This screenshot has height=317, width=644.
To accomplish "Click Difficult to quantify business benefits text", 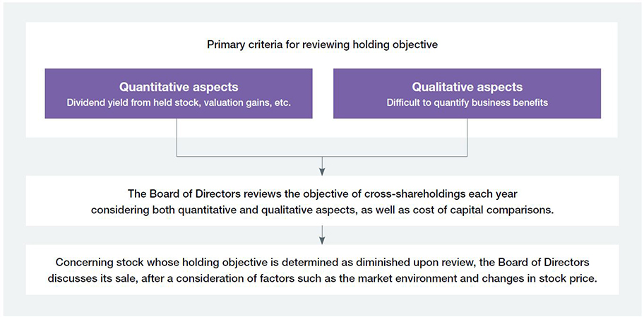I will pos(467,102).
